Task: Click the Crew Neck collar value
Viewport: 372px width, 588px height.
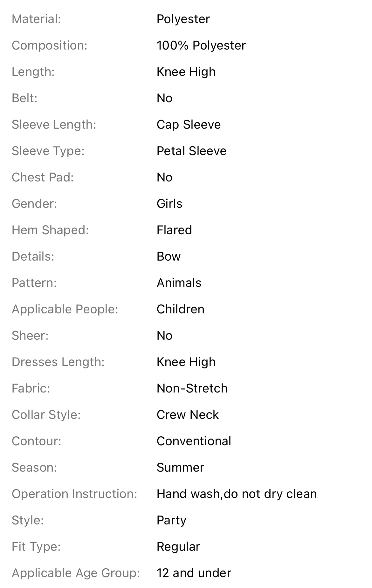Action: tap(188, 415)
